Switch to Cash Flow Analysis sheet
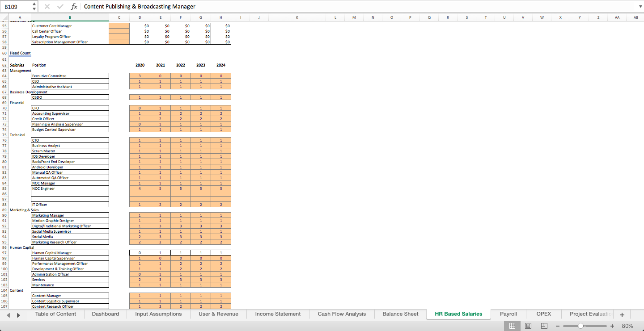 pos(342,314)
